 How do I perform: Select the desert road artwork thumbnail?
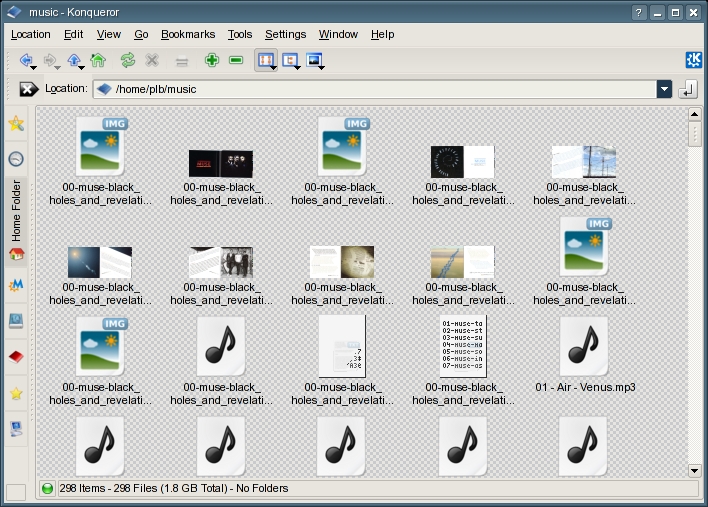point(463,262)
